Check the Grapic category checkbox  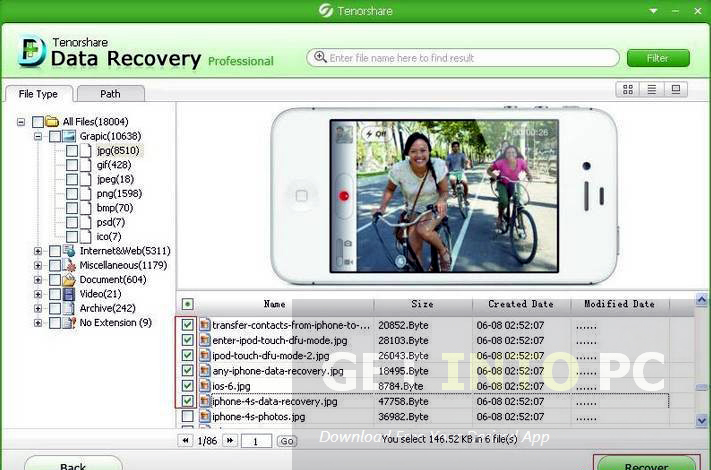(55, 136)
